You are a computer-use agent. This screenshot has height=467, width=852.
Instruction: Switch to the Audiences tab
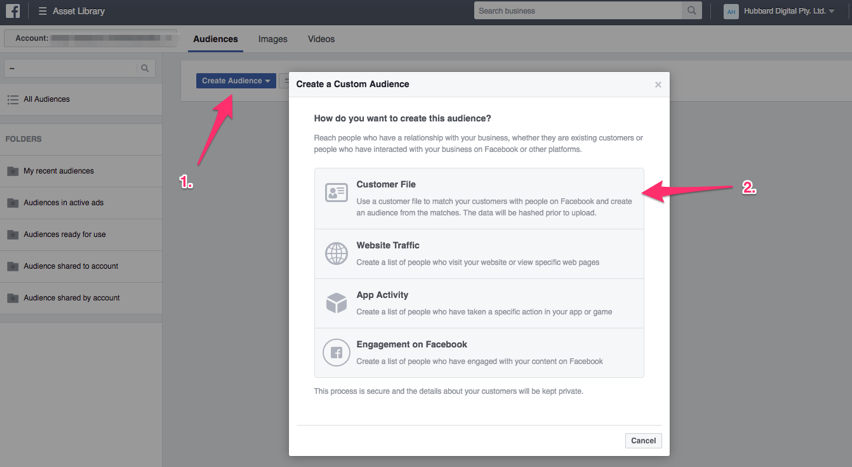pyautogui.click(x=215, y=39)
